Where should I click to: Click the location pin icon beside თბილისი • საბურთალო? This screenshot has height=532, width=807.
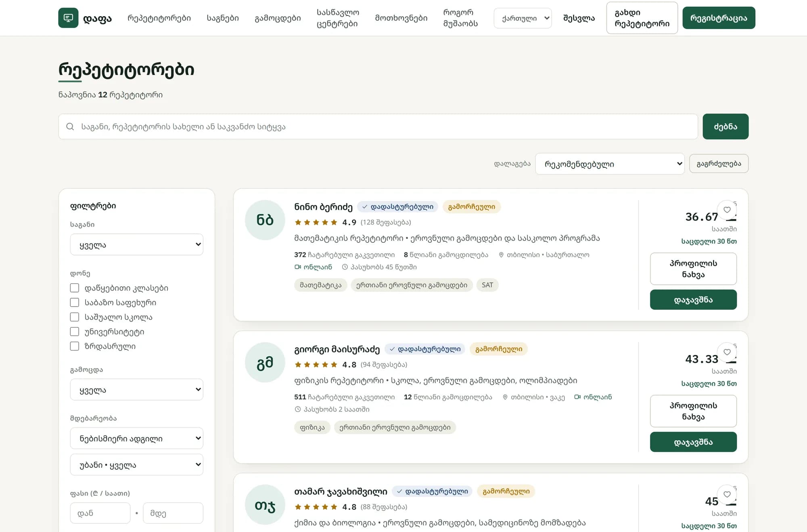[x=501, y=255]
